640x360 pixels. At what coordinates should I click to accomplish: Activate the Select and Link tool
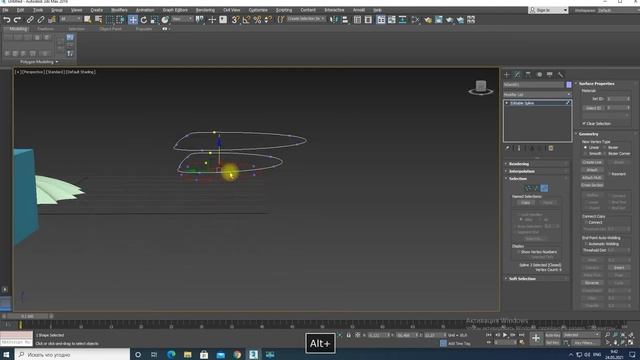tap(30, 20)
